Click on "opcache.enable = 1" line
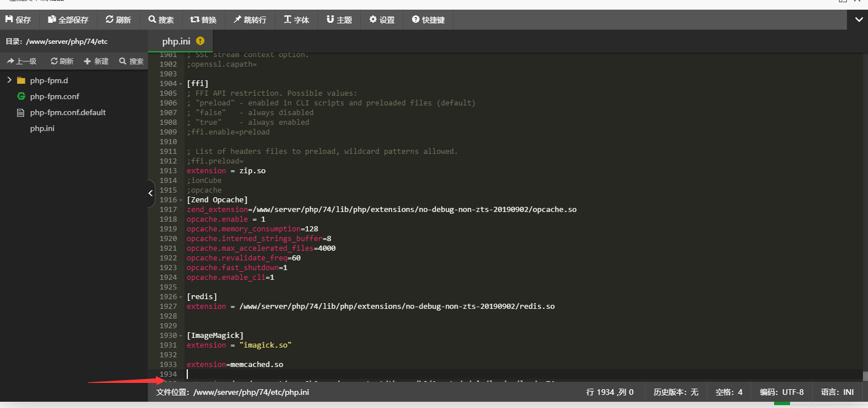Screen dimensions: 868x408 tap(226, 219)
